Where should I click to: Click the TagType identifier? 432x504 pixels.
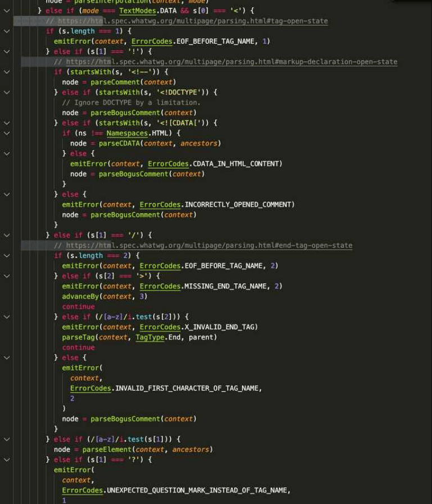150,338
